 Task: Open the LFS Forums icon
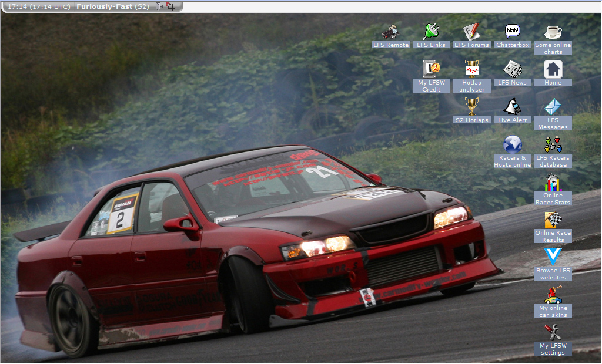(471, 32)
